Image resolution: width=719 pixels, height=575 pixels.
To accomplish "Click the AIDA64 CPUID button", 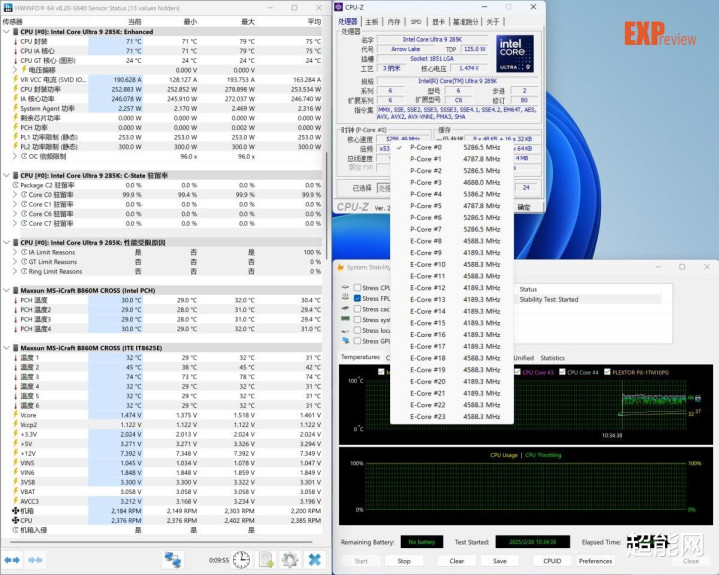I will 552,561.
